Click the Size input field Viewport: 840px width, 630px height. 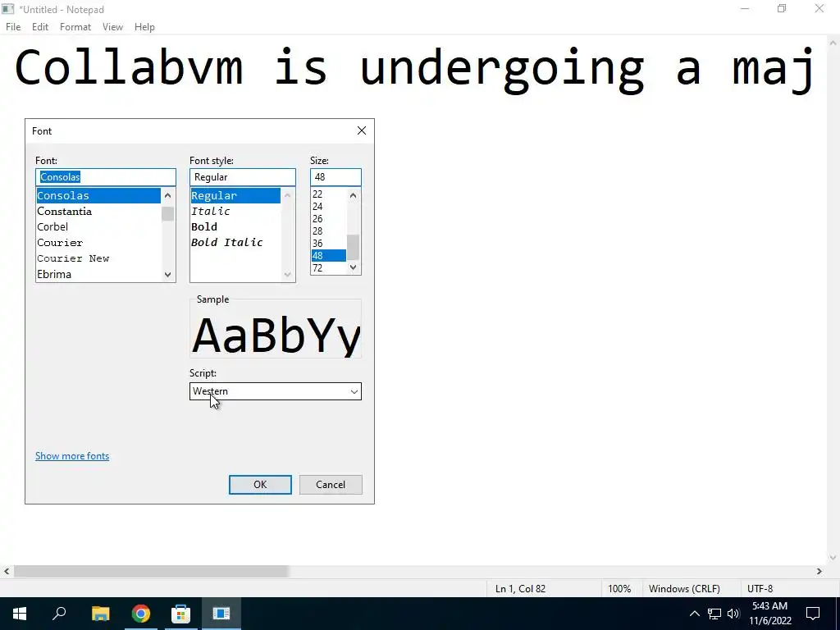click(x=336, y=177)
